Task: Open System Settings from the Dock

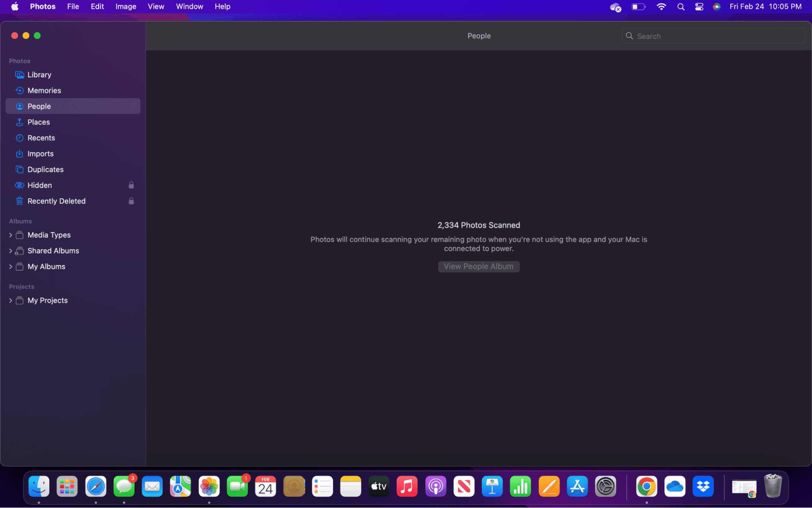Action: [x=606, y=486]
